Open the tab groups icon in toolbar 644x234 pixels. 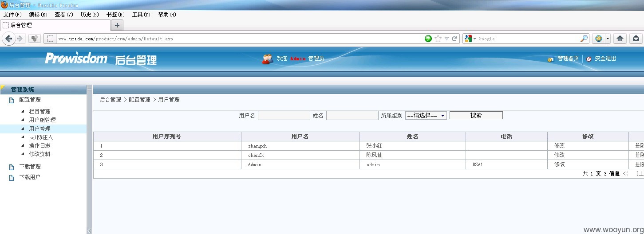coord(35,39)
